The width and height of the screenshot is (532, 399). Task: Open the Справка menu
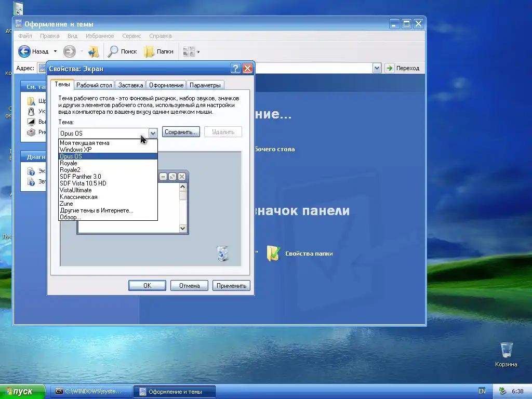tap(161, 36)
